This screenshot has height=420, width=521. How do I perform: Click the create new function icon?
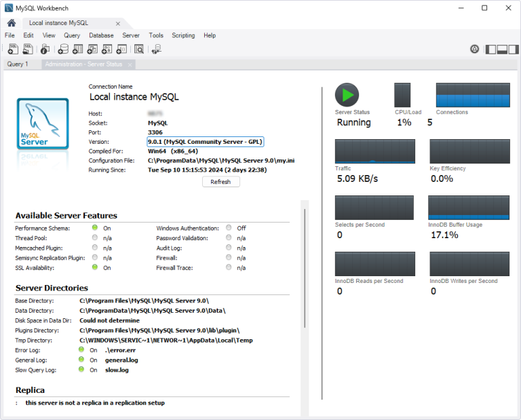122,49
